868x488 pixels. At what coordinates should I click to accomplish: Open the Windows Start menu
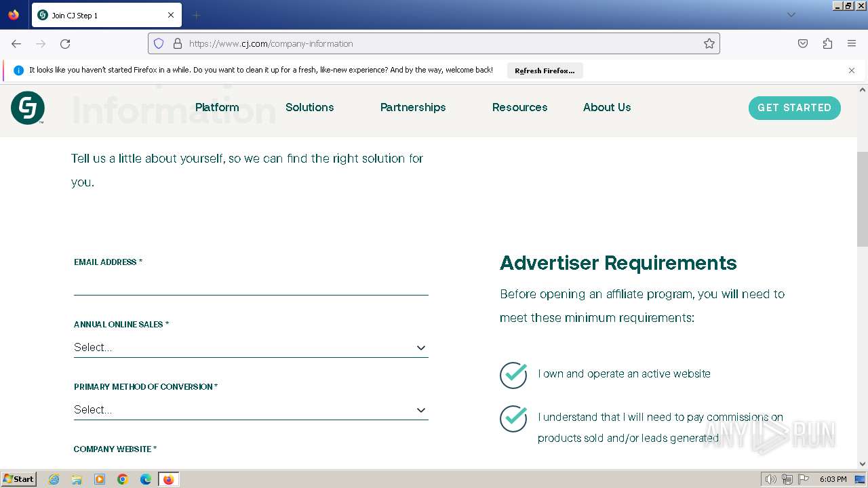pyautogui.click(x=19, y=479)
